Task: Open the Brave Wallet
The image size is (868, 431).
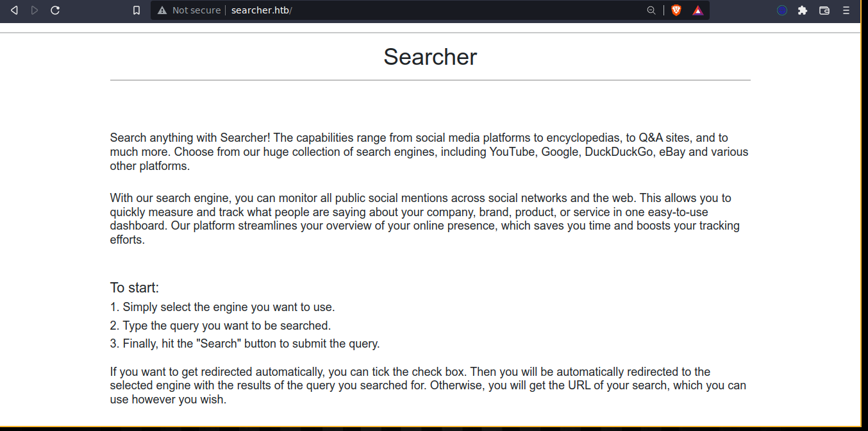Action: point(824,10)
